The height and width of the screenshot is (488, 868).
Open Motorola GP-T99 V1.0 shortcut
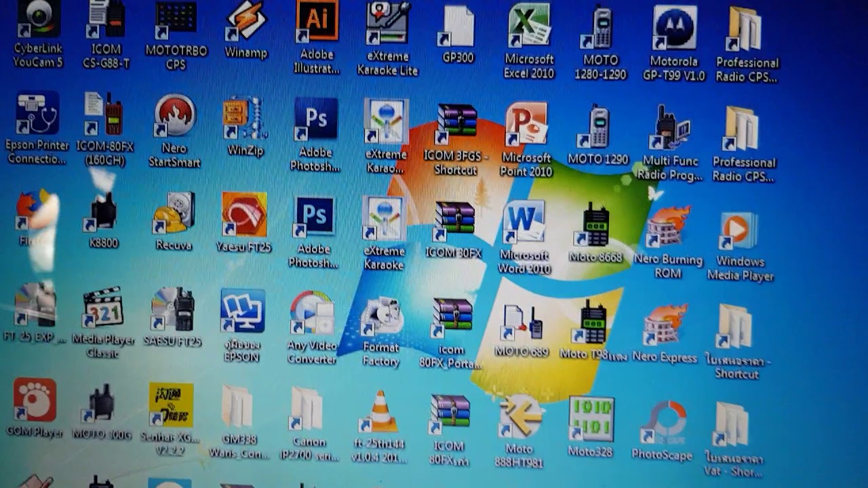point(674,43)
